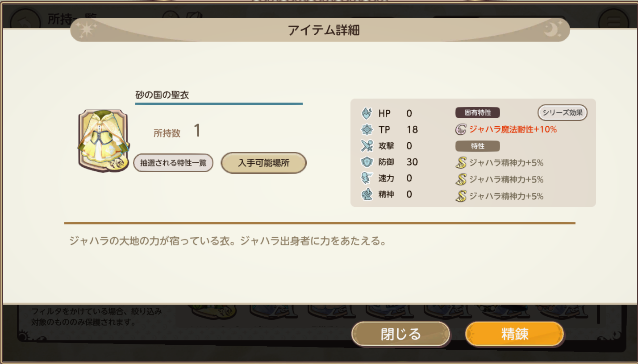
Task: Show 入手可能場所 obtainable locations
Action: click(x=263, y=163)
